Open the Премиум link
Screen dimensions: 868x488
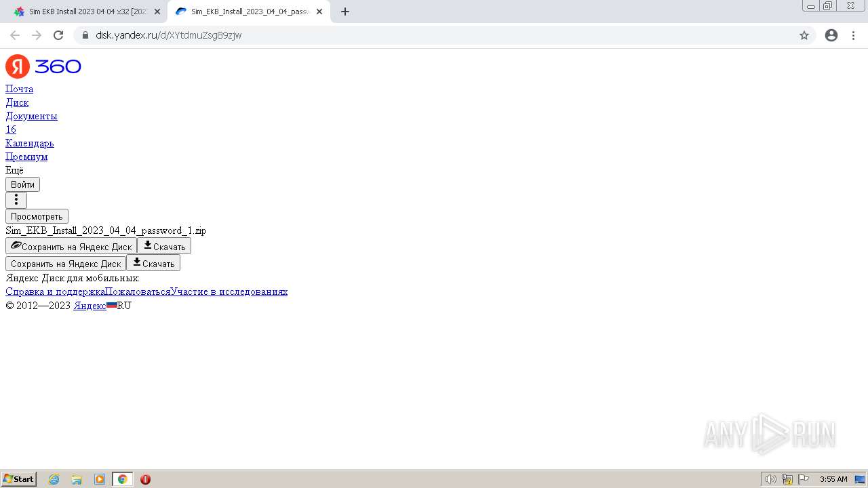click(x=26, y=157)
